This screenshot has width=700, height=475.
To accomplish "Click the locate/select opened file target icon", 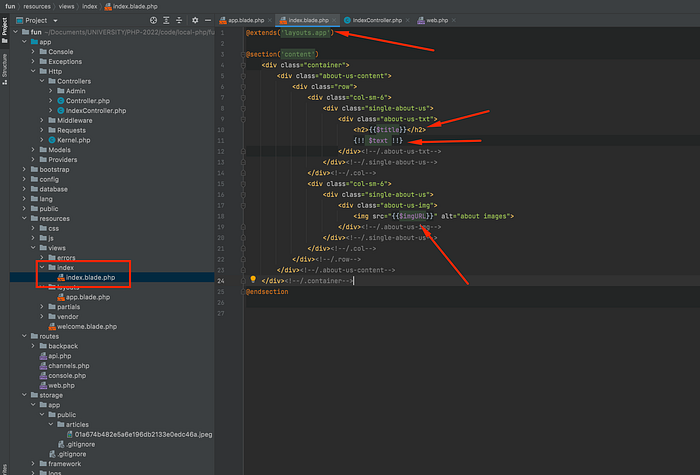I will coord(153,21).
